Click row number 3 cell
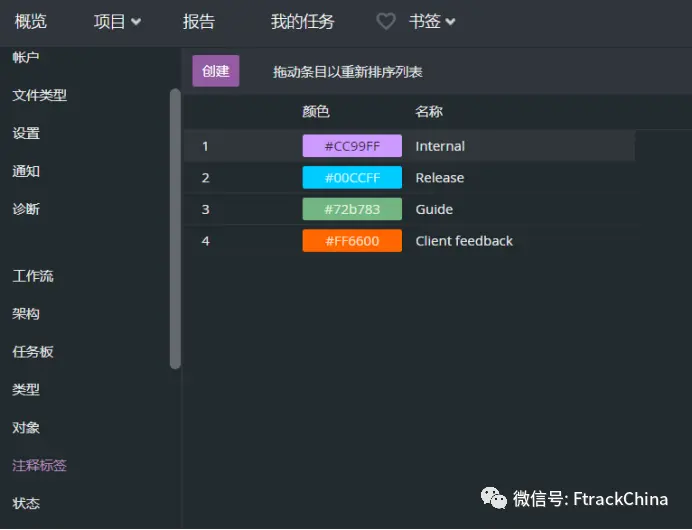This screenshot has width=692, height=530. coord(205,209)
